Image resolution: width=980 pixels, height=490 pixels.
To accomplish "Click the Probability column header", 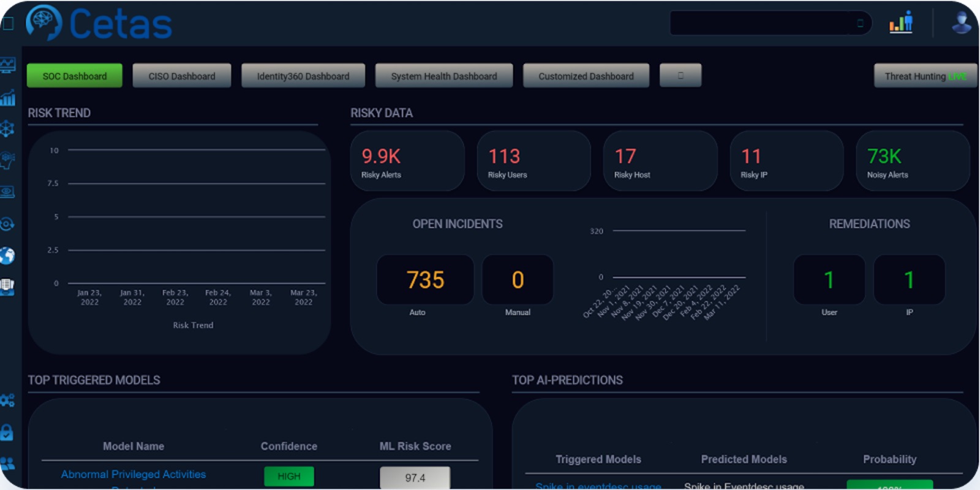I will pos(890,459).
